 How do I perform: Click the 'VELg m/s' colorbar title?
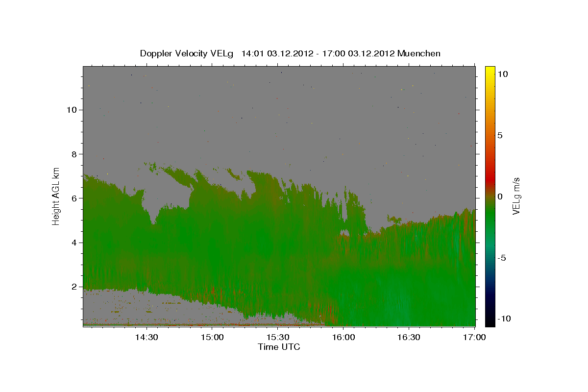coord(516,196)
